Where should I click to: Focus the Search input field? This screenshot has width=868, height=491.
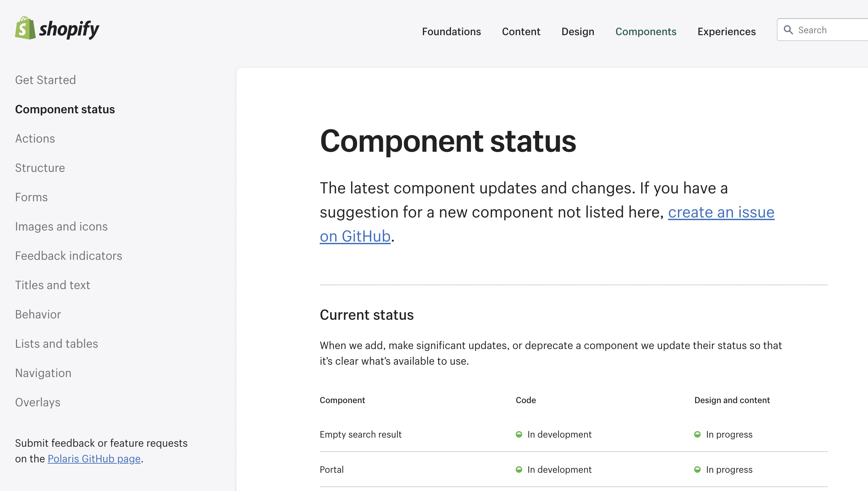pos(830,30)
